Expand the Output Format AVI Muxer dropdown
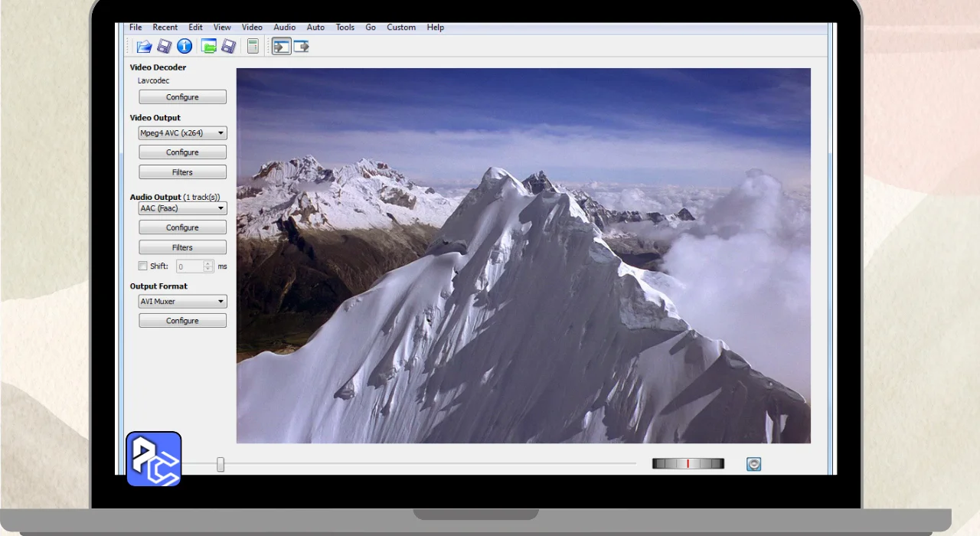 (182, 302)
